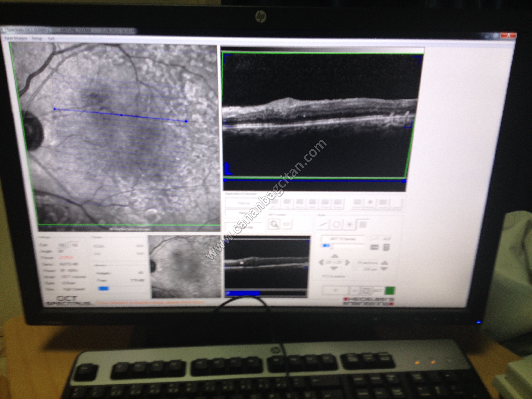Move scan position right with arrow

click(x=347, y=262)
